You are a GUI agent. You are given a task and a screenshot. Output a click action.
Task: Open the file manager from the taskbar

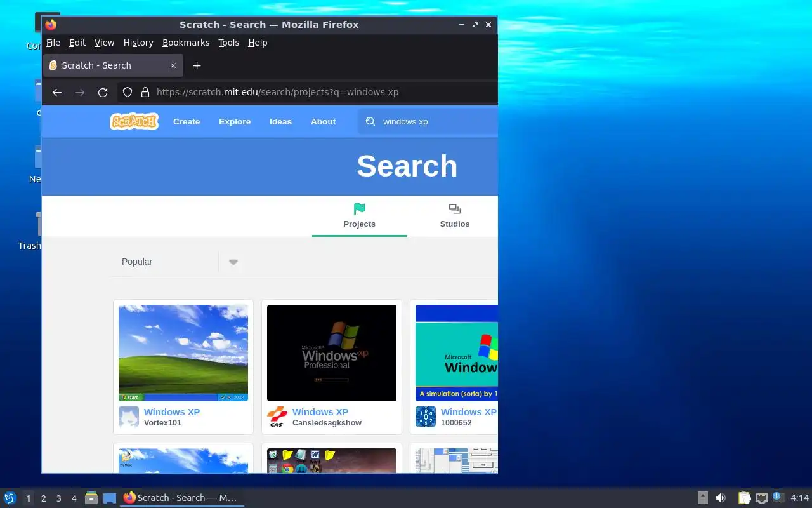pos(91,498)
